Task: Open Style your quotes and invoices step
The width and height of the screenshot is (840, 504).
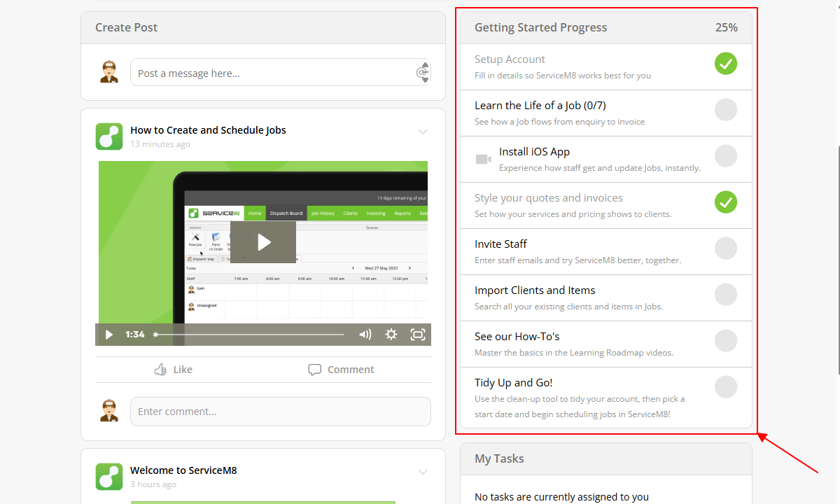Action: coord(606,206)
